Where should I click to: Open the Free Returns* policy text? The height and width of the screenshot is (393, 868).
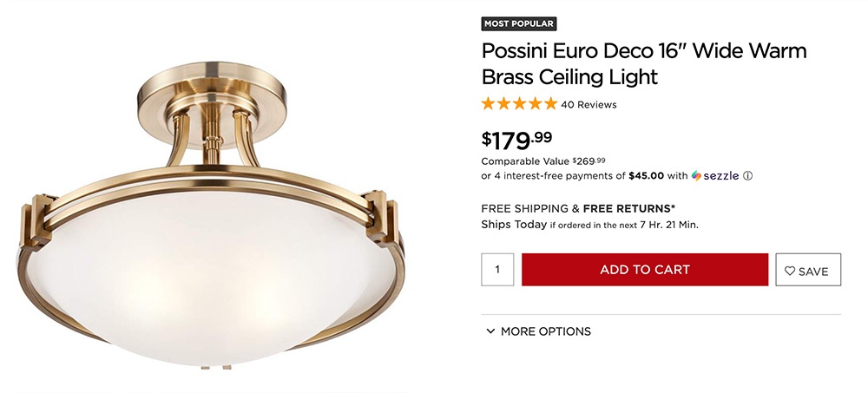pyautogui.click(x=629, y=209)
